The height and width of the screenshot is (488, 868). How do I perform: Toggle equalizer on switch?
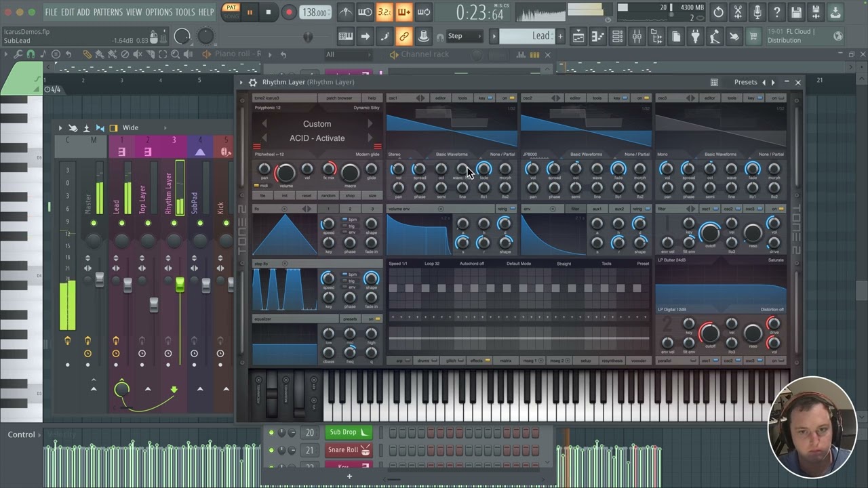pyautogui.click(x=372, y=319)
